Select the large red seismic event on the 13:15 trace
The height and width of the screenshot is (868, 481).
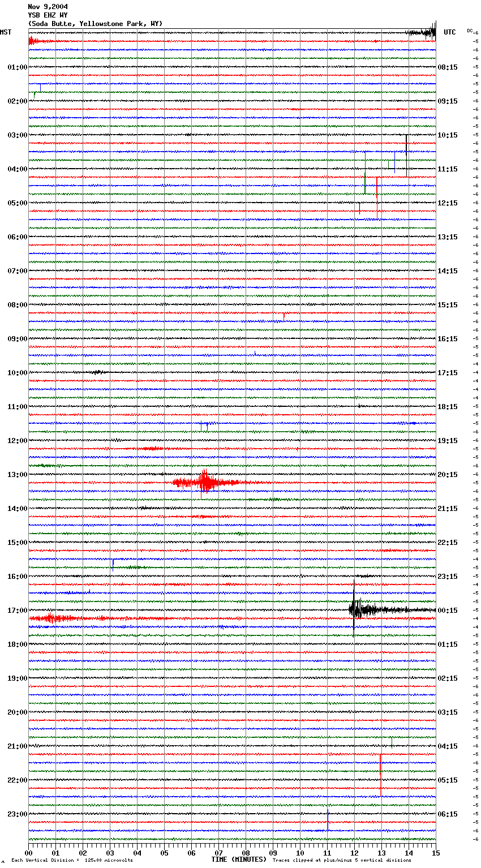[x=209, y=483]
